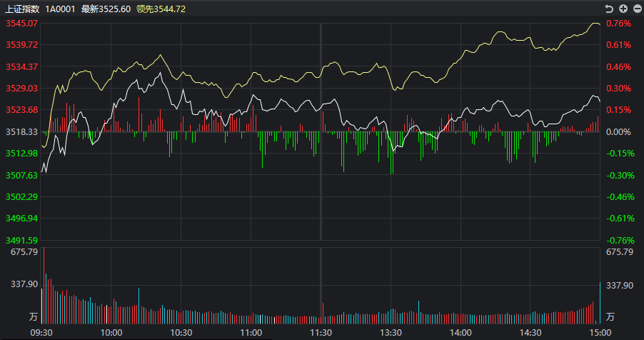Viewport: 644px width, 340px height.
Task: Click the 3545.07 top price label
Action: 21,24
